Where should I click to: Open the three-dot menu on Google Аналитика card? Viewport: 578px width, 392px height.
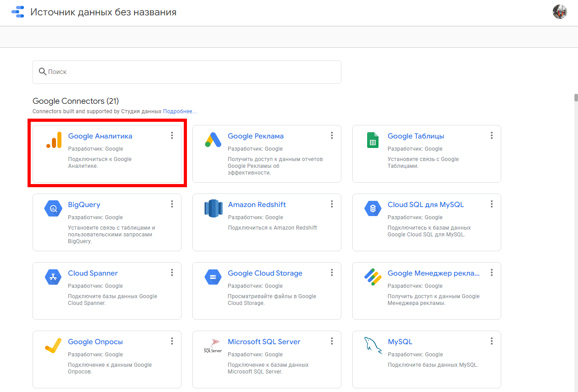click(x=172, y=135)
